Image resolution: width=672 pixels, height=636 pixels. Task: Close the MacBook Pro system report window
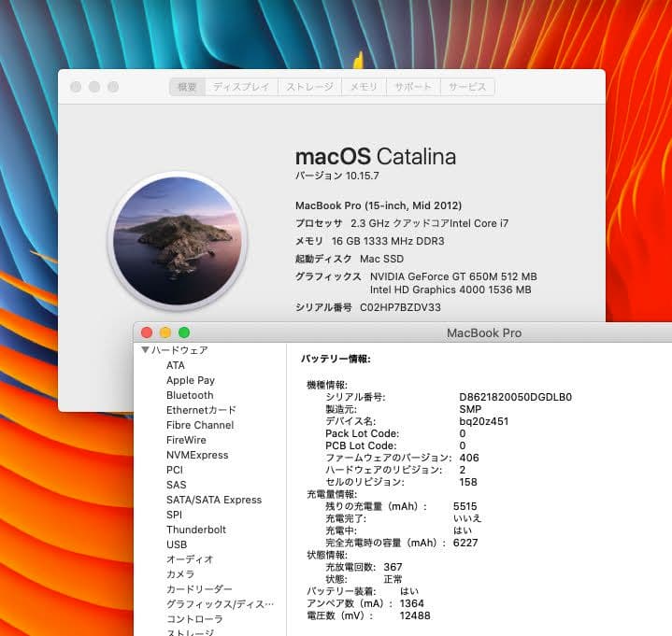[147, 332]
